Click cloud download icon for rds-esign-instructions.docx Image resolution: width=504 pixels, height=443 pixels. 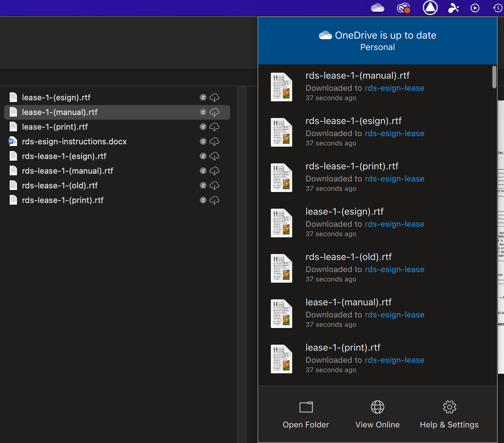click(x=214, y=141)
